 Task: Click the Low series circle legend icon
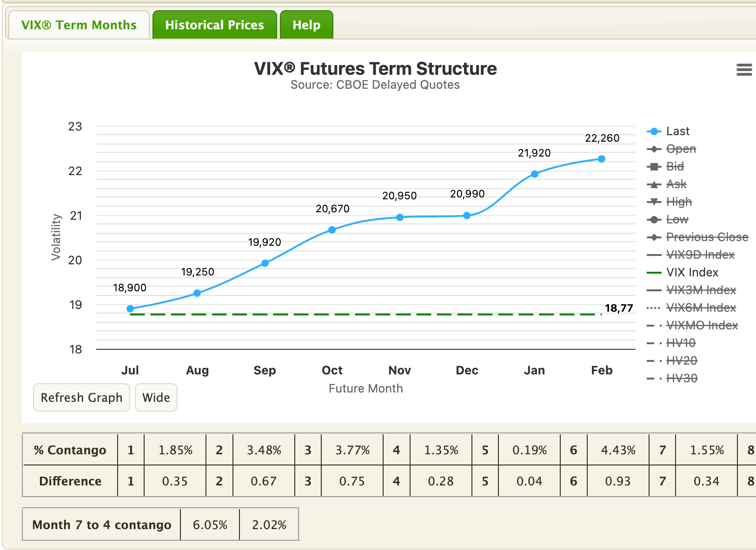(x=654, y=220)
